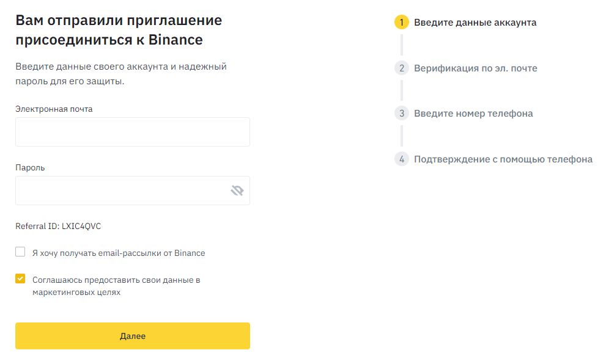
Task: Select the Введите данные аккаунта step
Action: tap(475, 23)
